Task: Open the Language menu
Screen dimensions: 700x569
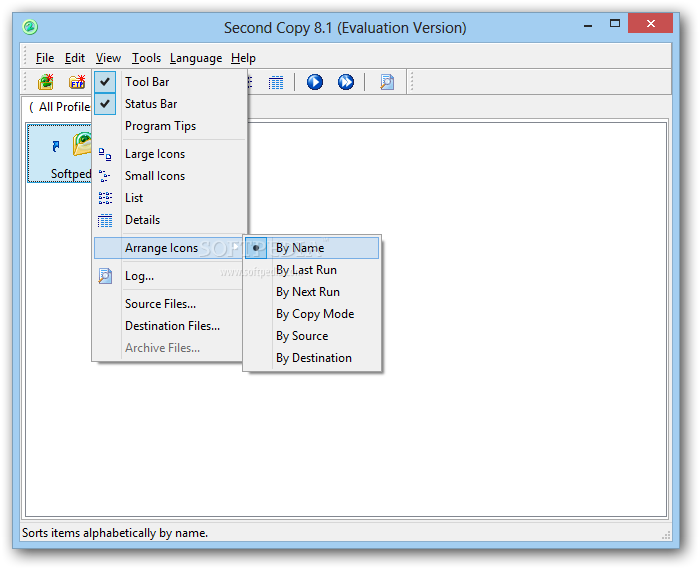Action: click(x=196, y=58)
